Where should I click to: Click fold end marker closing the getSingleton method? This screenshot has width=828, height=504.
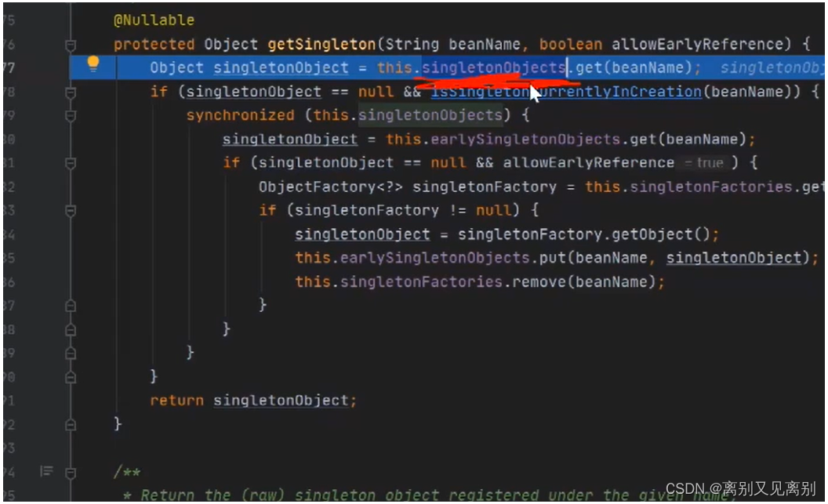pos(71,424)
